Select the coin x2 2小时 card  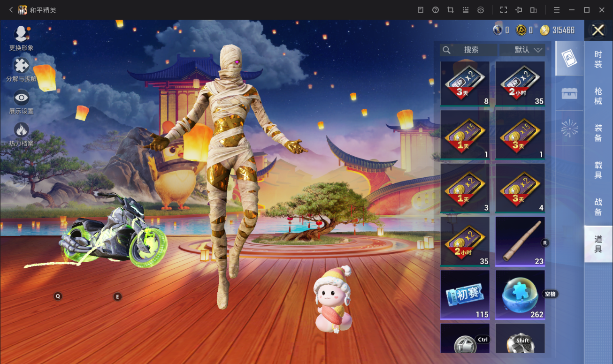point(465,242)
